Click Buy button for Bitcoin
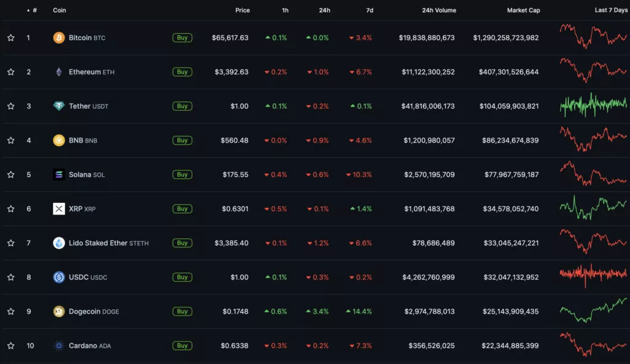This screenshot has height=364, width=630. [182, 38]
